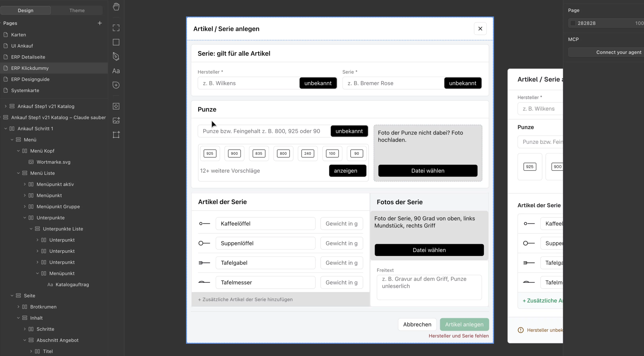Viewport: 644px width, 356px height.
Task: Expand Ankauf Step1 v21 Katalog layer
Action: (x=6, y=106)
